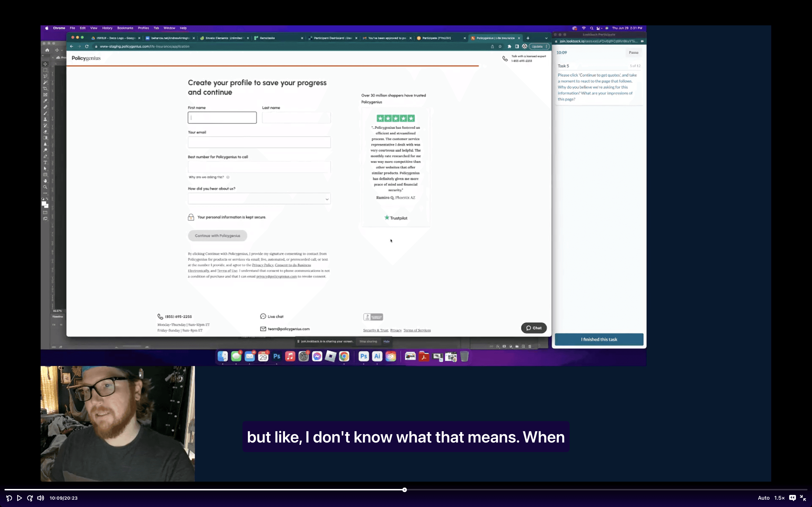Click 'I finished this task' button
The width and height of the screenshot is (812, 507).
point(599,339)
